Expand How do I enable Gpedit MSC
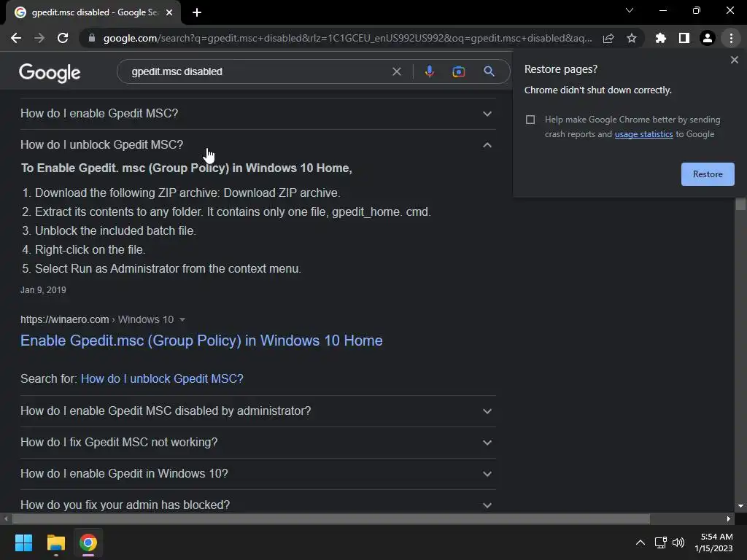 [258, 114]
